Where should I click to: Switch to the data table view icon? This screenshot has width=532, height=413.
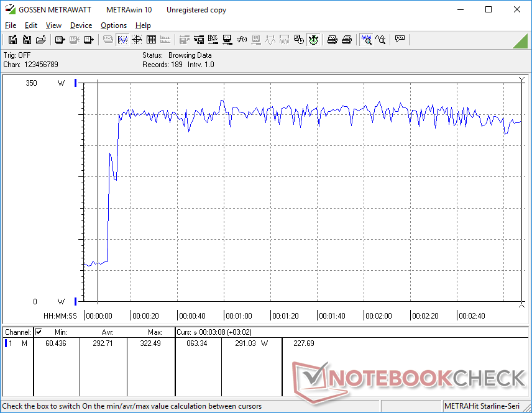click(151, 40)
